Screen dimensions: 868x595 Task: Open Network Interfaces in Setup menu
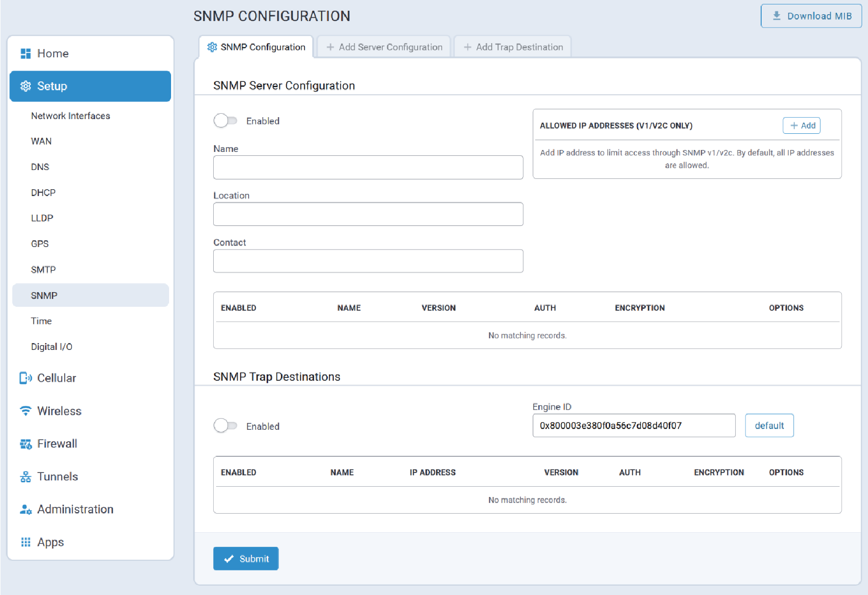coord(71,116)
